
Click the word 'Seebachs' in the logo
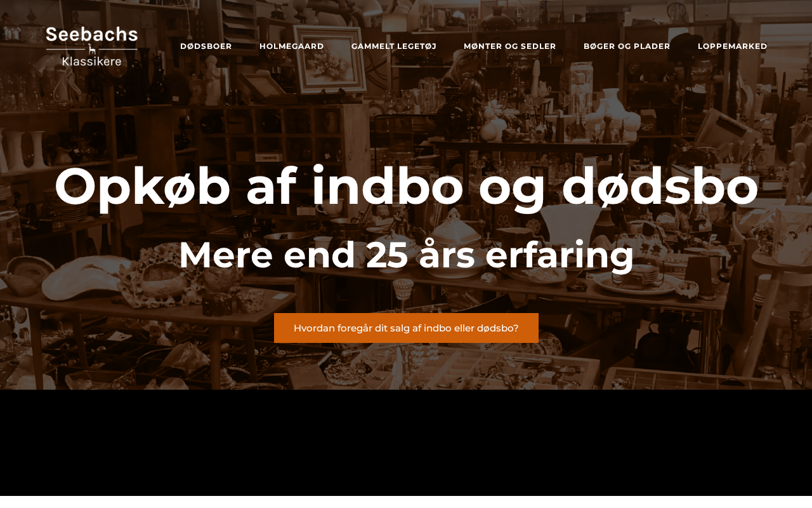pos(92,36)
